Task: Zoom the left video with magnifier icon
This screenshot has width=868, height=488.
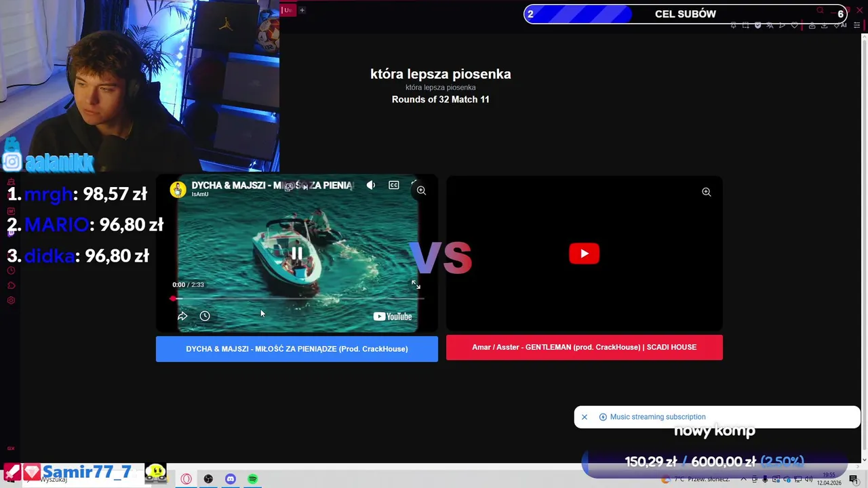Action: (421, 190)
